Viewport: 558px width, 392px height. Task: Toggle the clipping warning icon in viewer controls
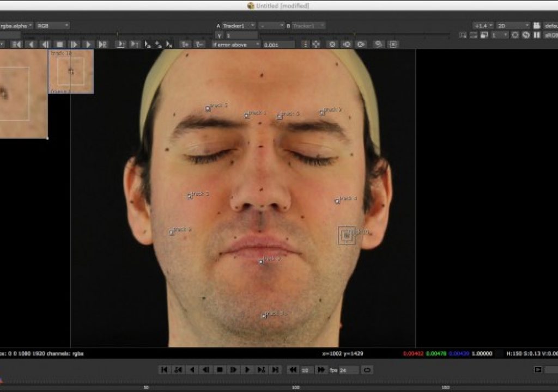pyautogui.click(x=474, y=35)
